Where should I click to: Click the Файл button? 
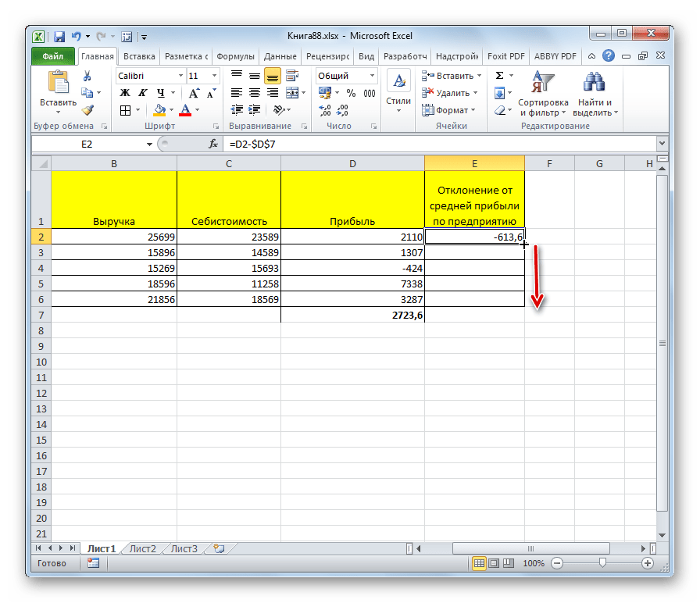(x=53, y=56)
